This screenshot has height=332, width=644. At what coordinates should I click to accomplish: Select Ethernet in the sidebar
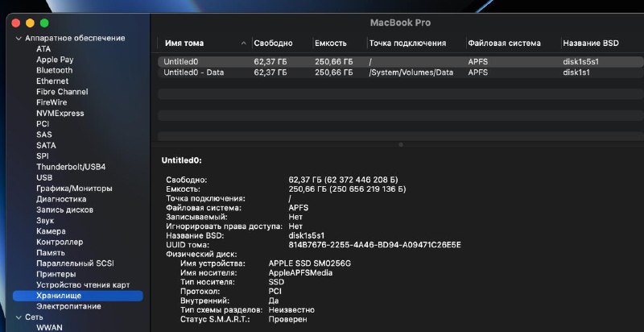pyautogui.click(x=52, y=81)
